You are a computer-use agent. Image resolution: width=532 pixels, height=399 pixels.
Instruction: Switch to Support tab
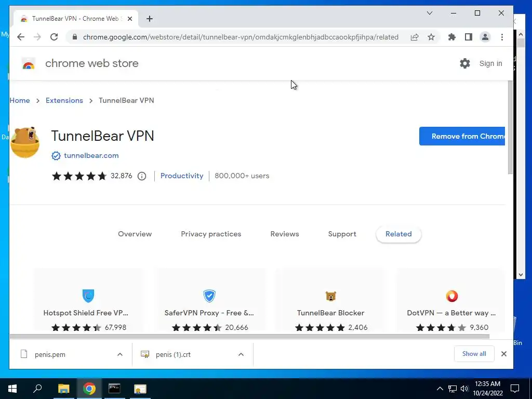tap(342, 234)
